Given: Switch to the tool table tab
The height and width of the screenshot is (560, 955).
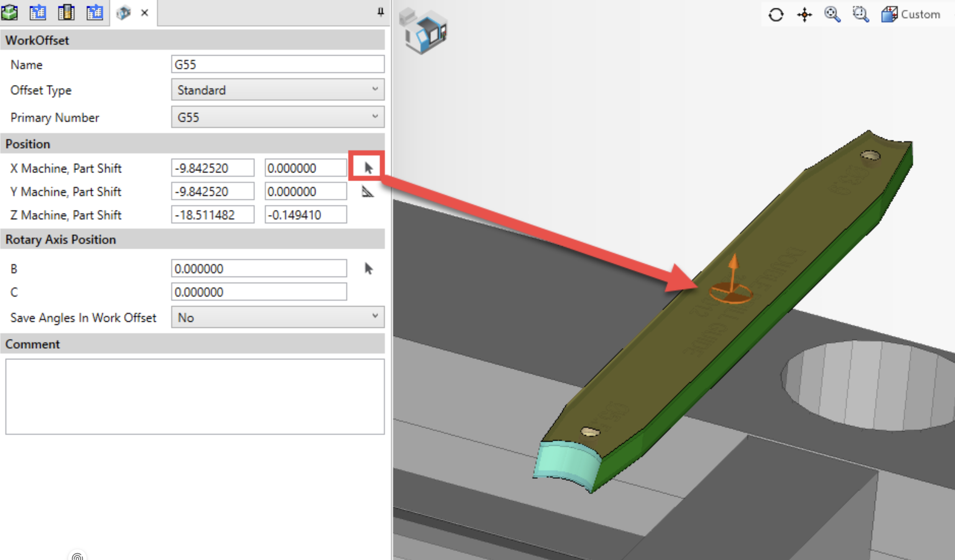Looking at the screenshot, I should point(66,13).
